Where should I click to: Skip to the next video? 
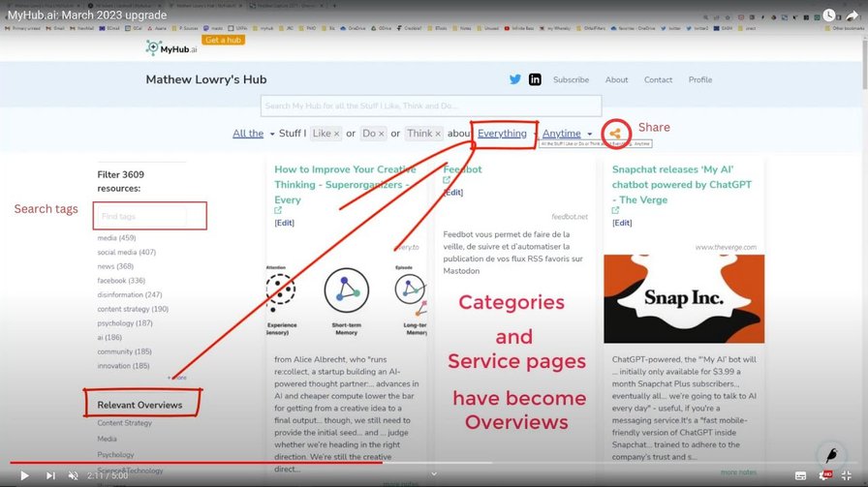(x=50, y=475)
